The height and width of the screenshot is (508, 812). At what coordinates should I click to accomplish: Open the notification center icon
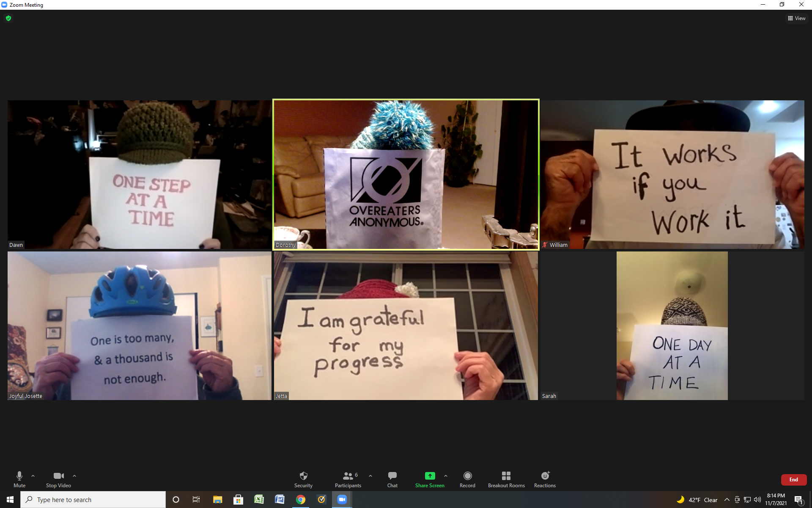coord(798,500)
